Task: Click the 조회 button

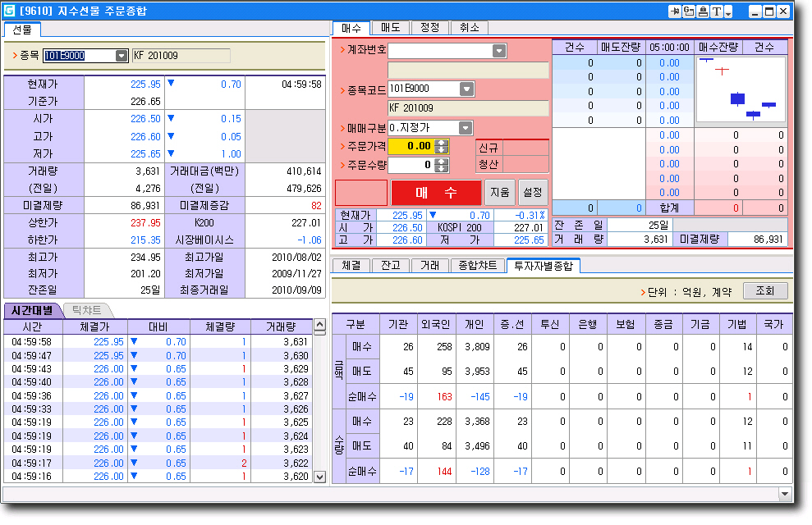Action: point(764,291)
